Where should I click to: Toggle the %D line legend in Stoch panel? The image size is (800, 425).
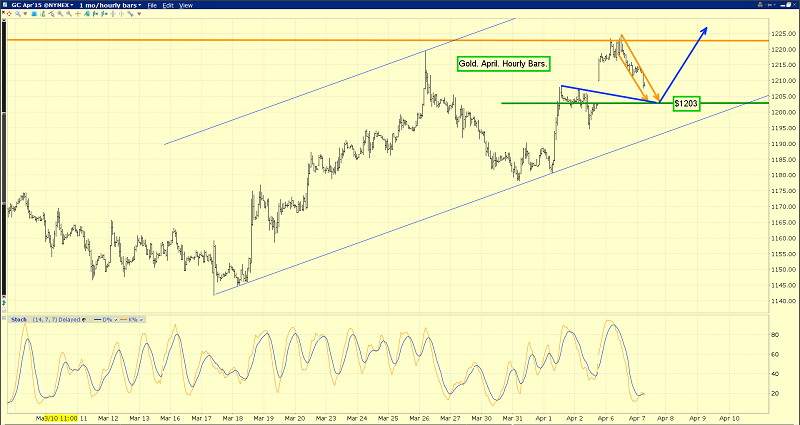107,319
